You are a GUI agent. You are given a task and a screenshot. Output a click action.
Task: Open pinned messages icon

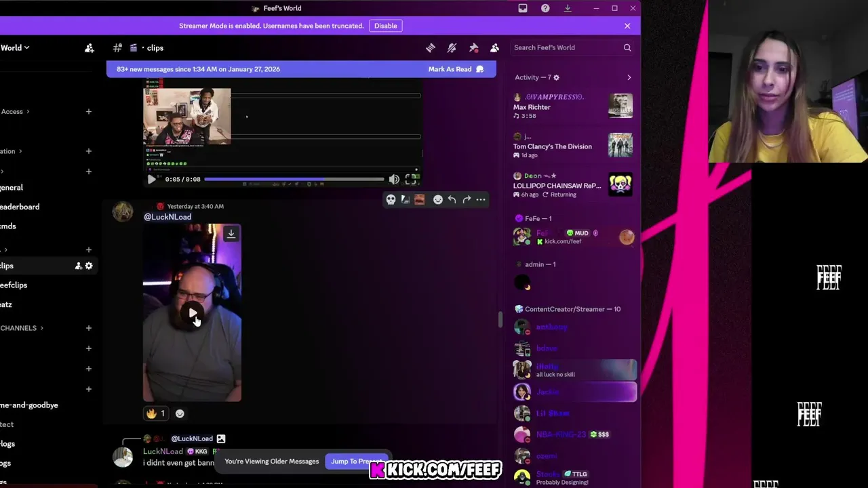tap(473, 47)
